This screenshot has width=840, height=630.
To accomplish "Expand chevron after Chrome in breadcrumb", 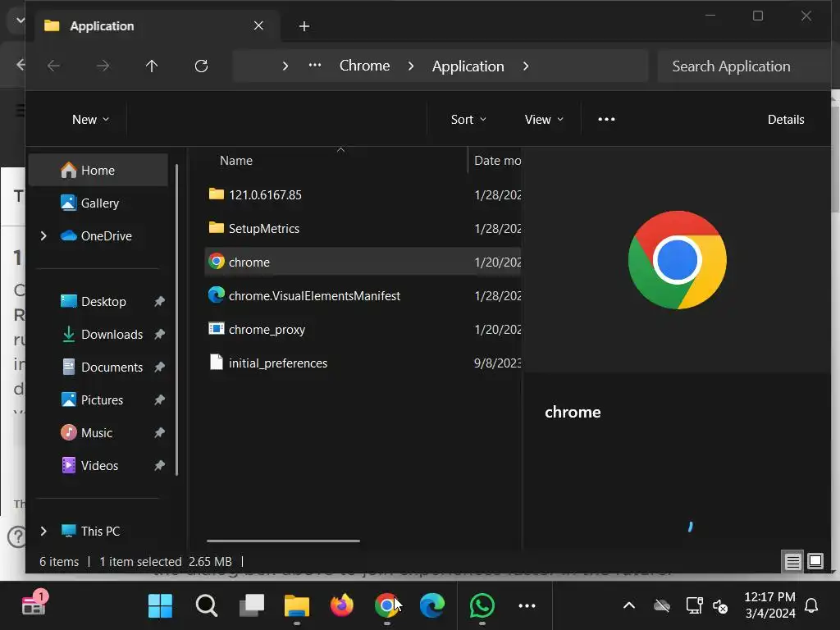I will 411,66.
